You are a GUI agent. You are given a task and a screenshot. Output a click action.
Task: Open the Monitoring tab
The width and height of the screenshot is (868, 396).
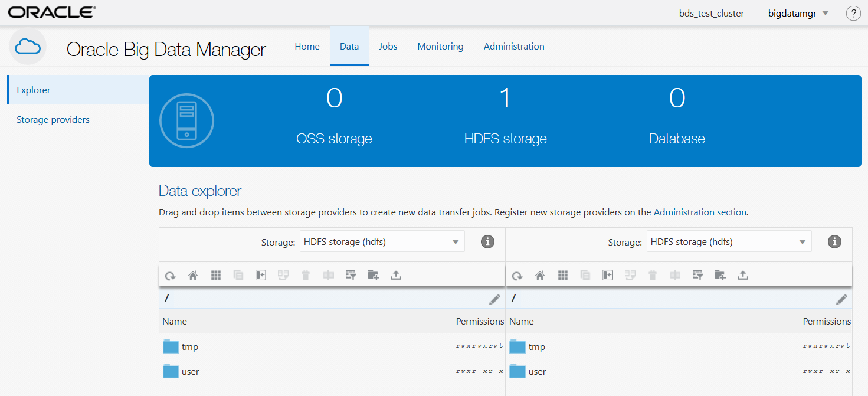[441, 46]
